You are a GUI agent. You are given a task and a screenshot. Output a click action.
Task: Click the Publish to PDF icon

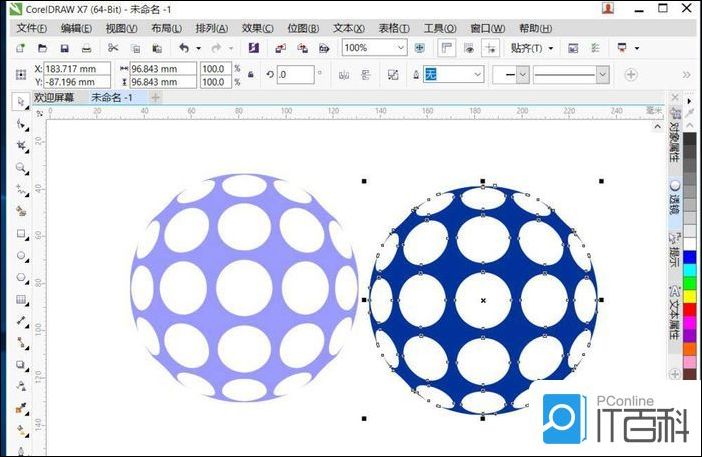324,48
